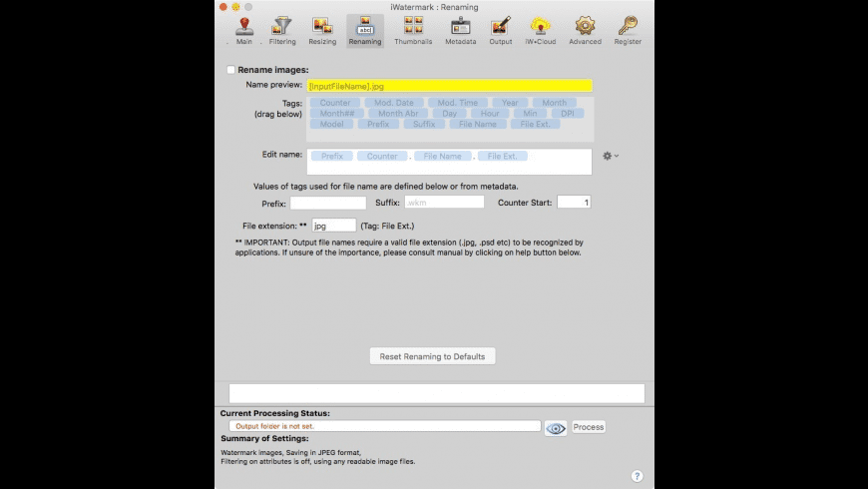The image size is (868, 489).
Task: Click the Prefix input field
Action: [x=328, y=203]
